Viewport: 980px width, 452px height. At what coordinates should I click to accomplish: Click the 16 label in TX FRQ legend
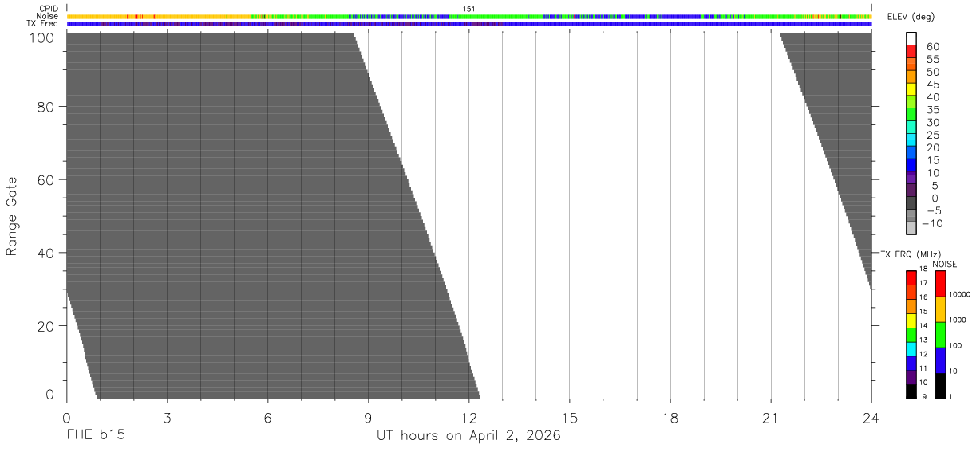(923, 297)
